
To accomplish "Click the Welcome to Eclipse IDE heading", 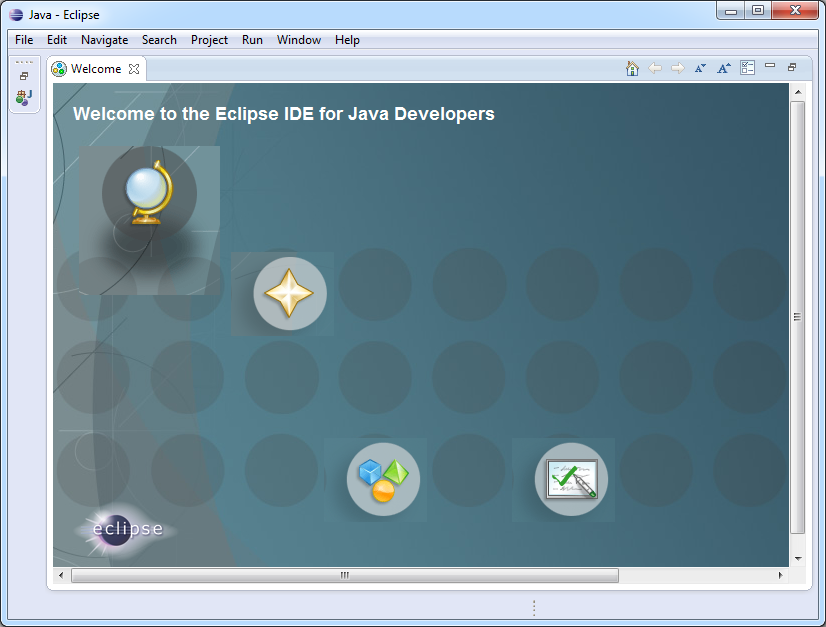I will (283, 114).
